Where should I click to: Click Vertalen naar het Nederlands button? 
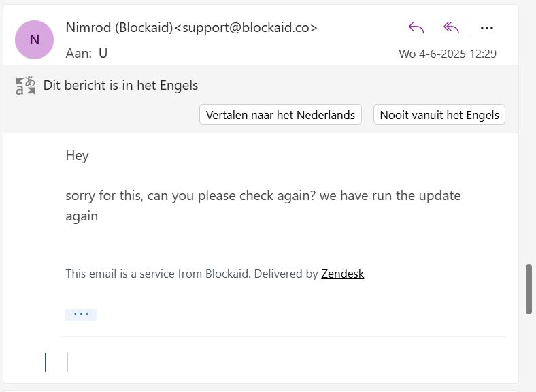pyautogui.click(x=280, y=114)
